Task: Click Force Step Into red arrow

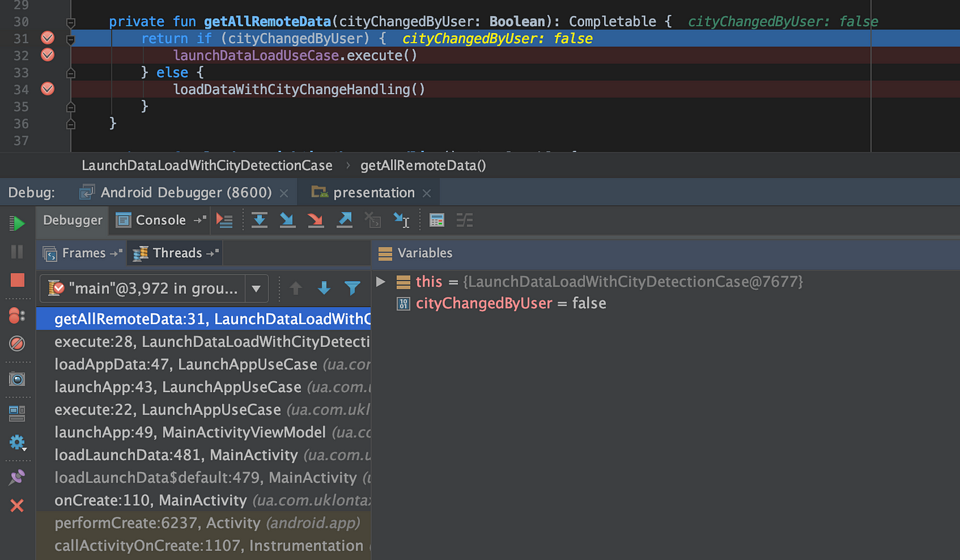Action: click(315, 220)
